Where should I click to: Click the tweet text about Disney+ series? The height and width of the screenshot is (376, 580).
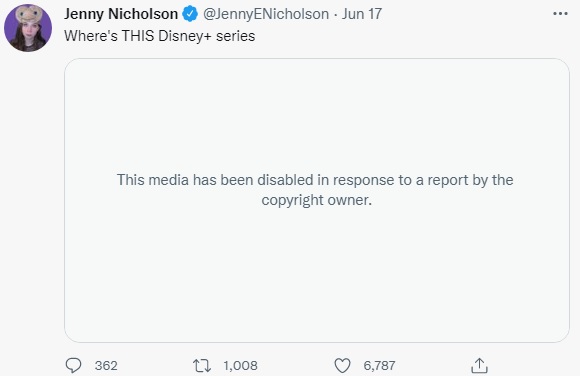(x=159, y=36)
